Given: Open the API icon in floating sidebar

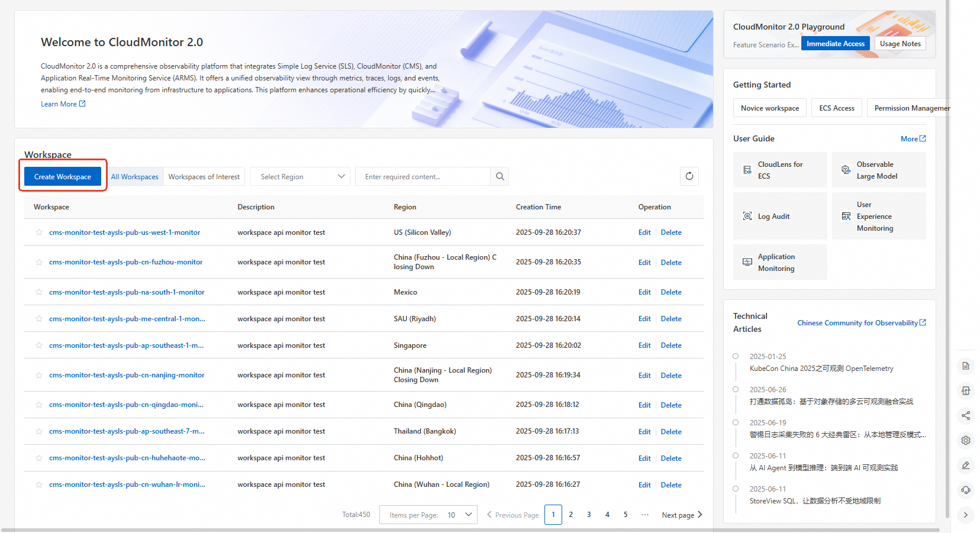Looking at the screenshot, I should pyautogui.click(x=966, y=390).
